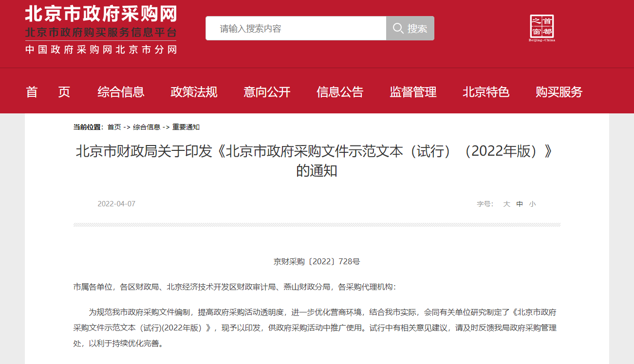Click the notice title heading
634x364 pixels.
(317, 161)
